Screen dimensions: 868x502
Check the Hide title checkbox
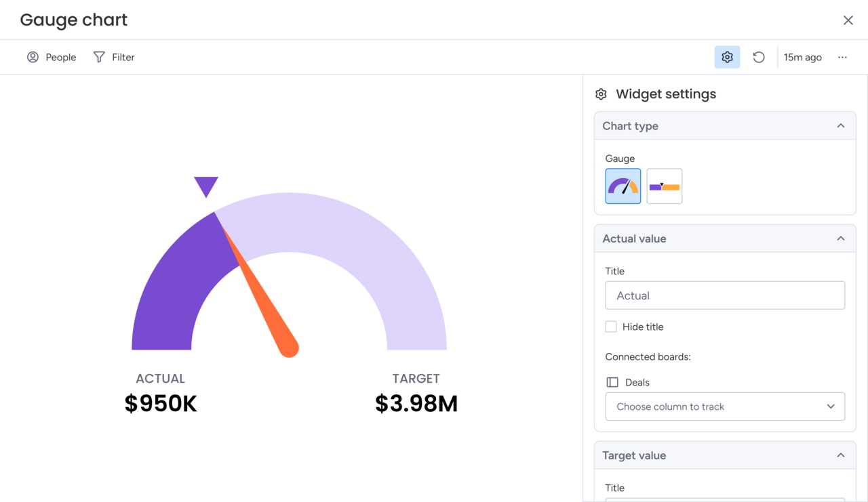coord(611,327)
